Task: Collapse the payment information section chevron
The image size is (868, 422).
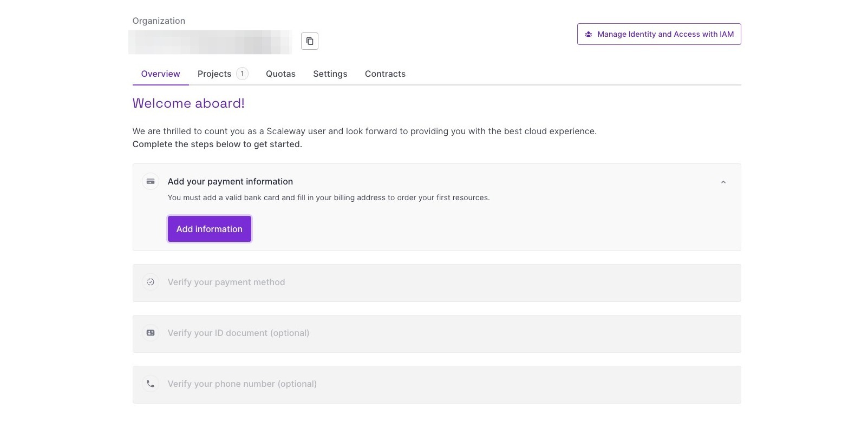Action: click(723, 182)
